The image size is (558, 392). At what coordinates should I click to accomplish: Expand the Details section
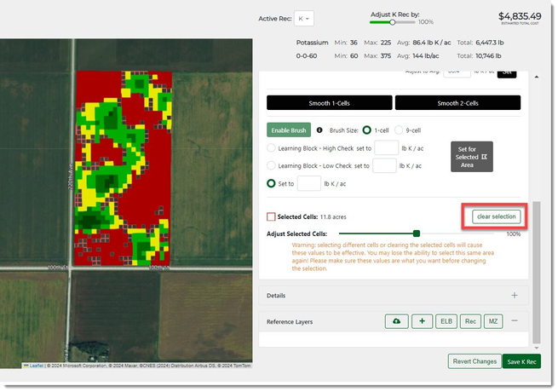[x=515, y=296]
